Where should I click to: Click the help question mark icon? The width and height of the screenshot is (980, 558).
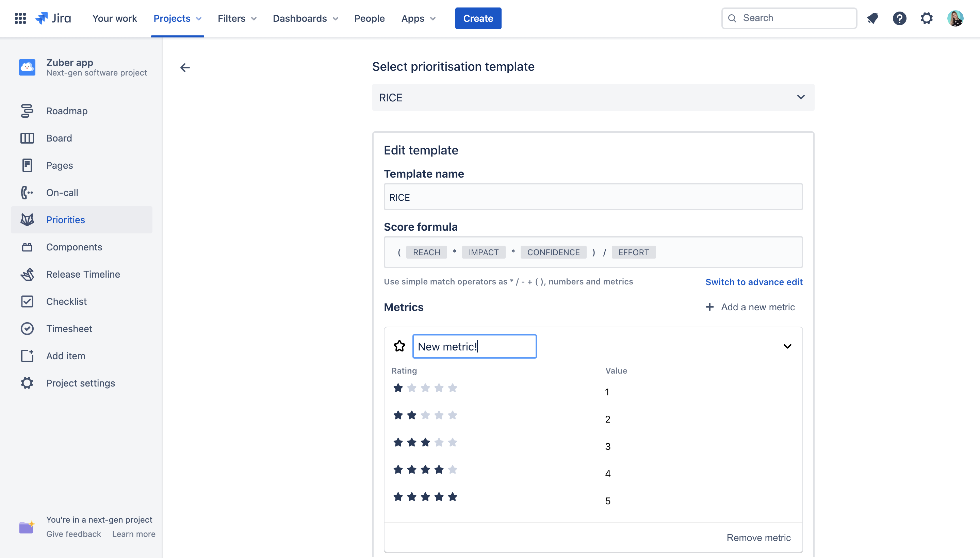(899, 18)
